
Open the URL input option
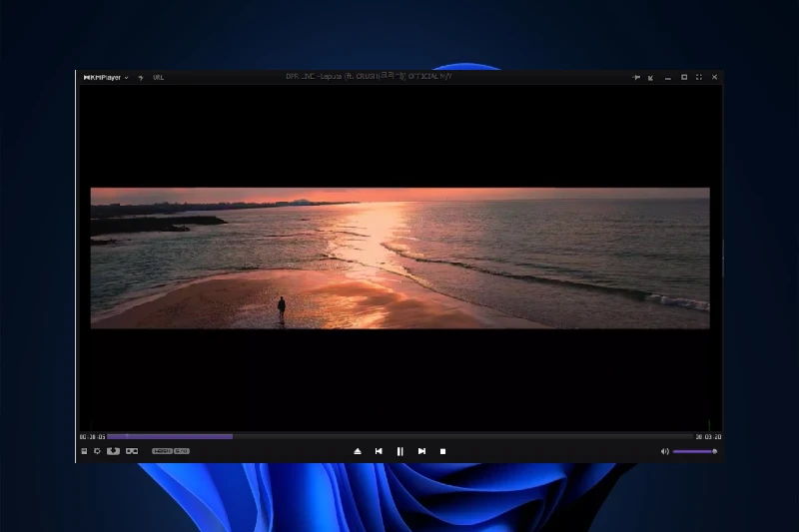[159, 78]
